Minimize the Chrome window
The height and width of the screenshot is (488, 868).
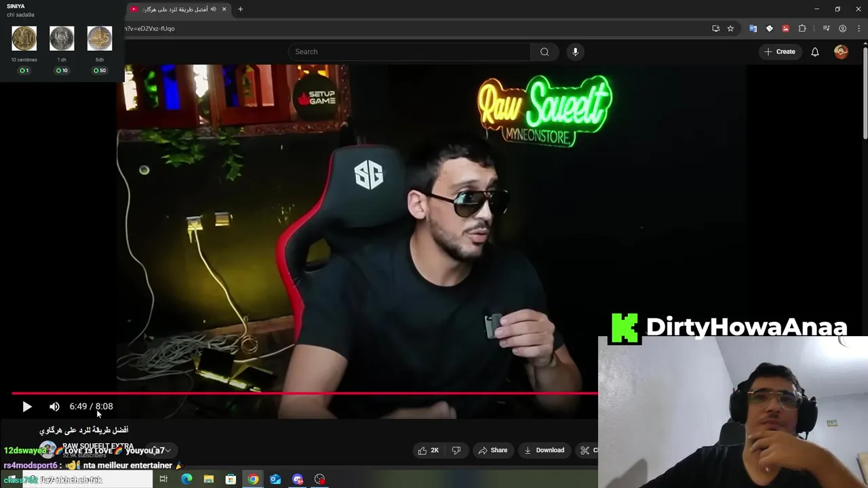[817, 9]
